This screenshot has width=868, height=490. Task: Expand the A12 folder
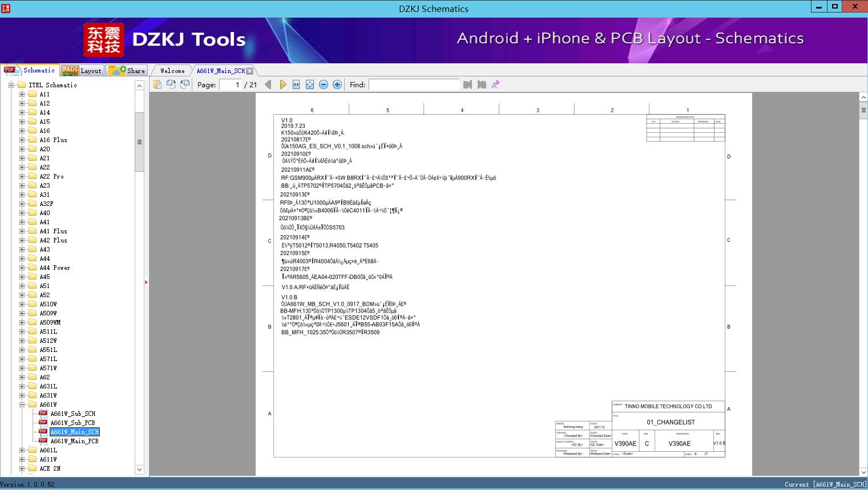click(x=22, y=103)
